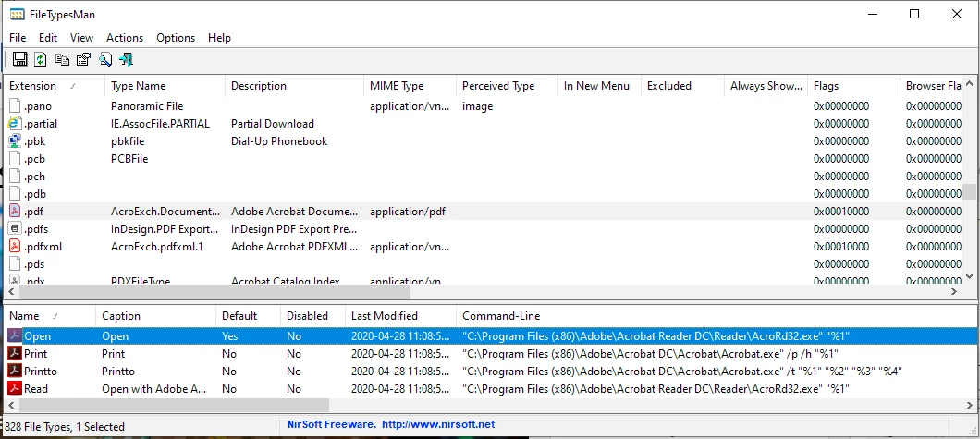Sort by the Excluded column header

point(682,86)
